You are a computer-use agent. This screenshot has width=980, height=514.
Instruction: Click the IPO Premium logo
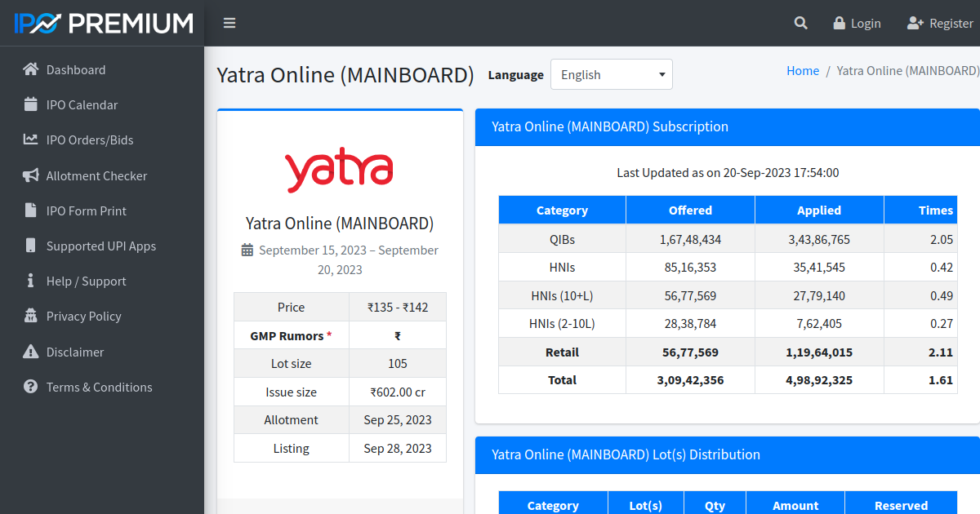click(x=102, y=23)
